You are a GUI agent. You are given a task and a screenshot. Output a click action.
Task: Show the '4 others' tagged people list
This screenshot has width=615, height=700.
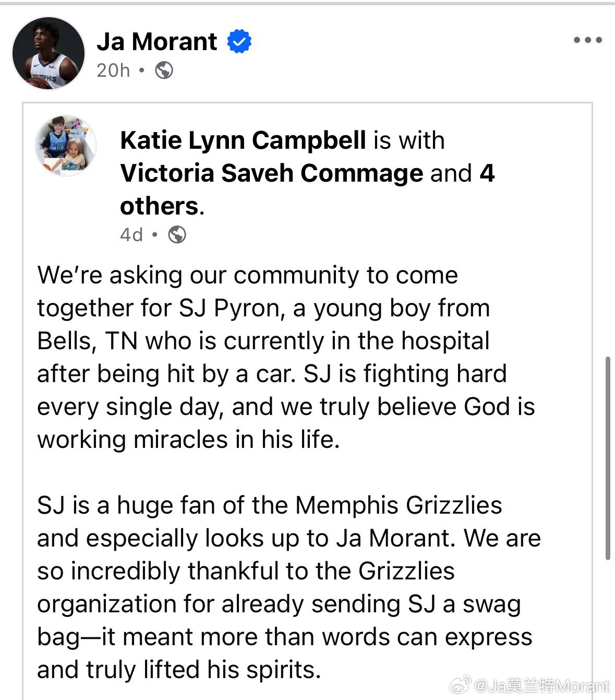click(307, 189)
